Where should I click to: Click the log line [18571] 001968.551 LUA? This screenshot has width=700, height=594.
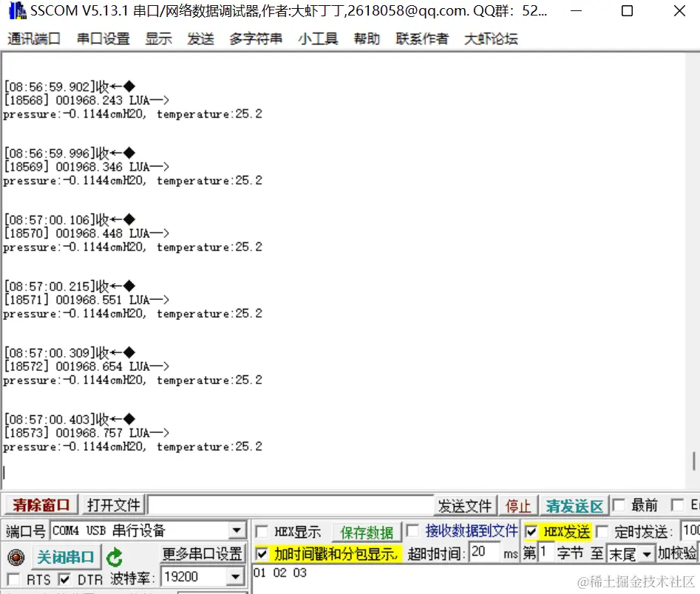(x=86, y=300)
